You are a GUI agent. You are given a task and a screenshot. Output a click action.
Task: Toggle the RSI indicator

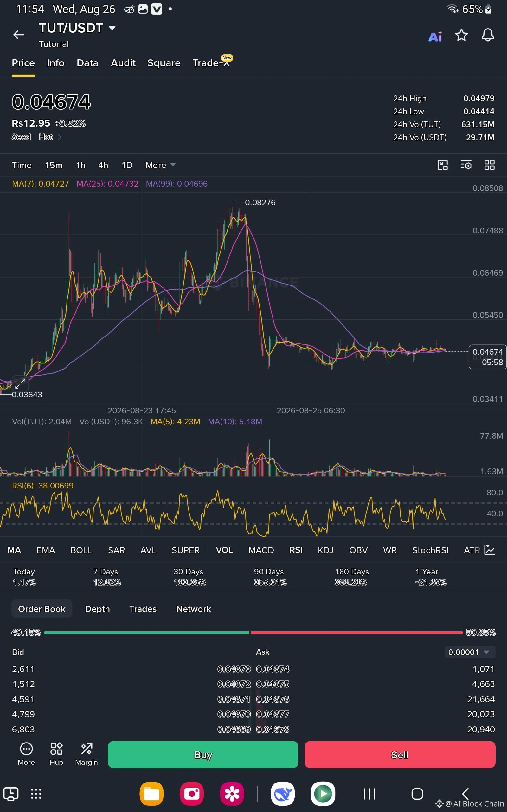(x=296, y=550)
